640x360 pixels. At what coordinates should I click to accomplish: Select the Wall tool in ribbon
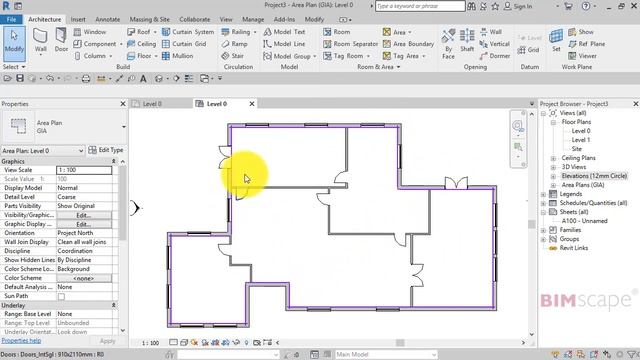40,41
